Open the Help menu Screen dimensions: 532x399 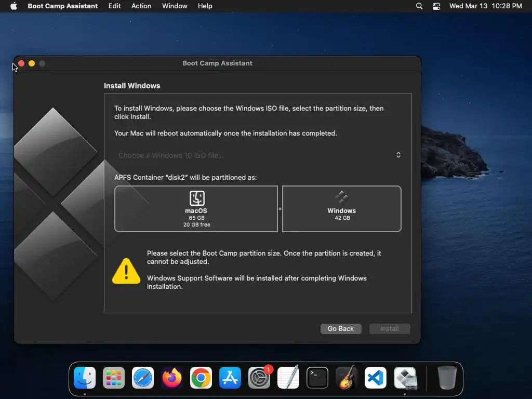[x=205, y=6]
